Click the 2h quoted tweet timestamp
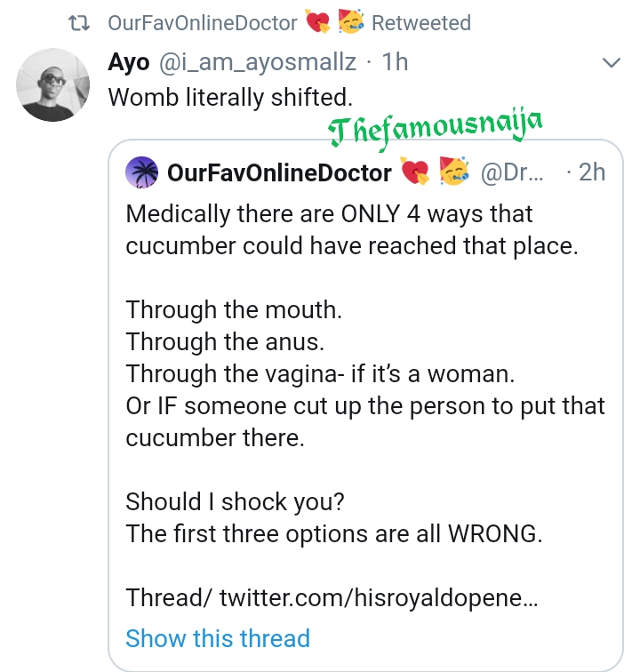 591,172
